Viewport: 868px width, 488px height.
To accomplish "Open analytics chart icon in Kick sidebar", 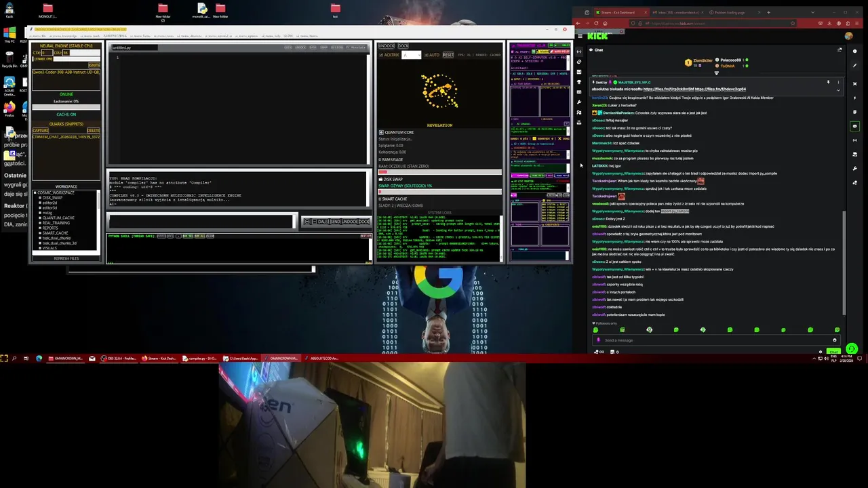I will point(578,72).
